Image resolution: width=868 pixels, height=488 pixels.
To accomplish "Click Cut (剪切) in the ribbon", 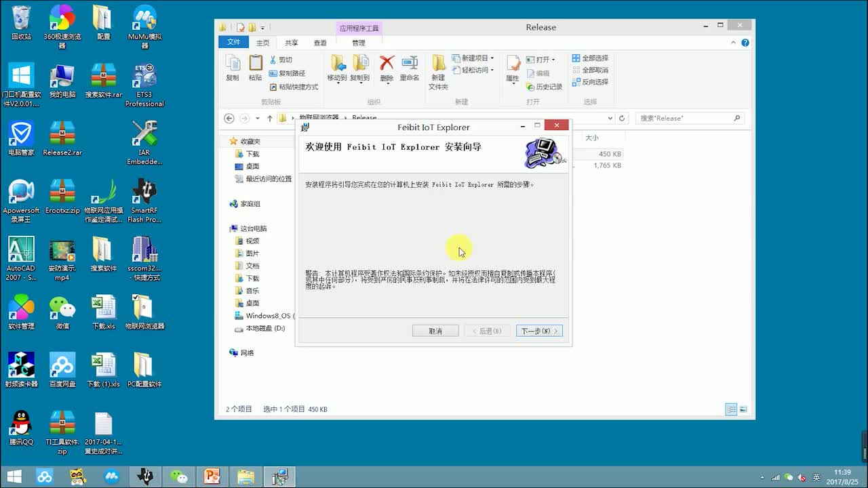I will [x=281, y=60].
